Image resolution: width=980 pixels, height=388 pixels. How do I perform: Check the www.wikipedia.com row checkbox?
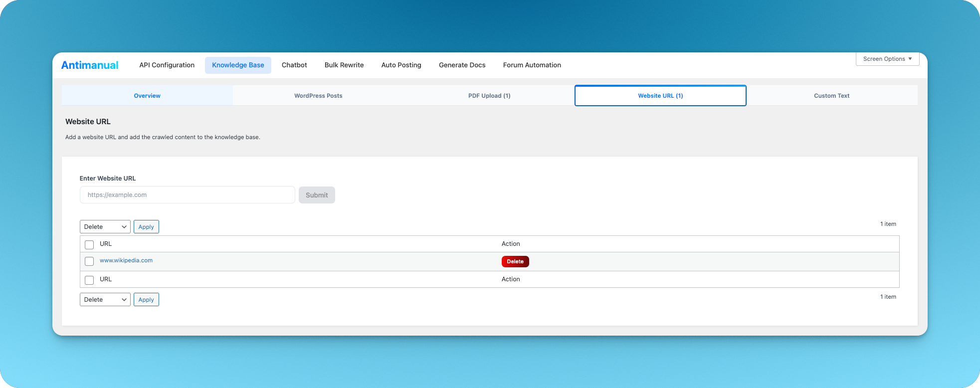[89, 261]
